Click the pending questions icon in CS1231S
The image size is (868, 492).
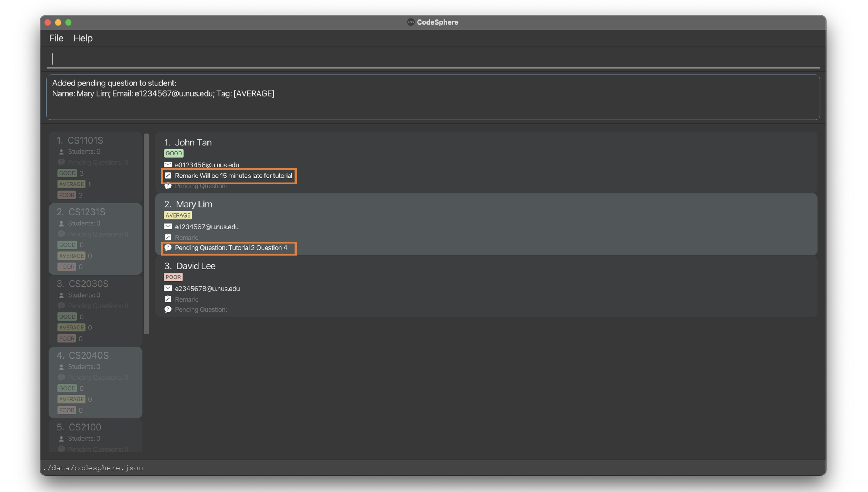point(61,234)
